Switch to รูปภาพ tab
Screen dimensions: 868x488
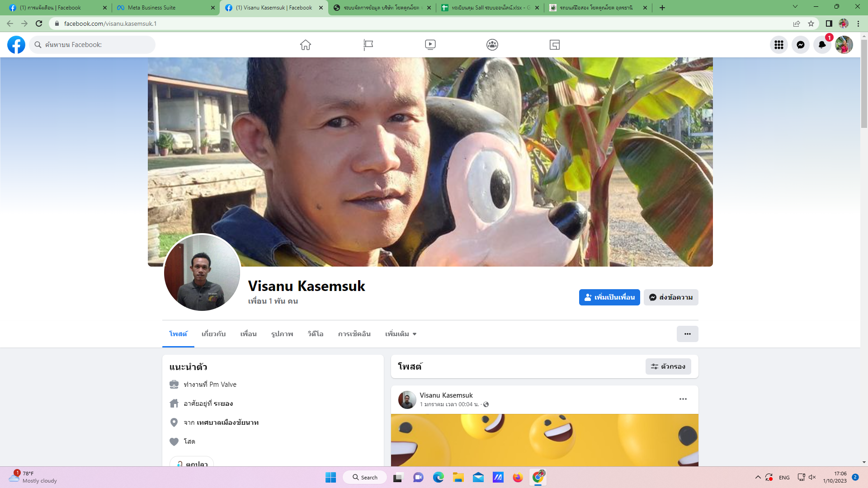(282, 334)
